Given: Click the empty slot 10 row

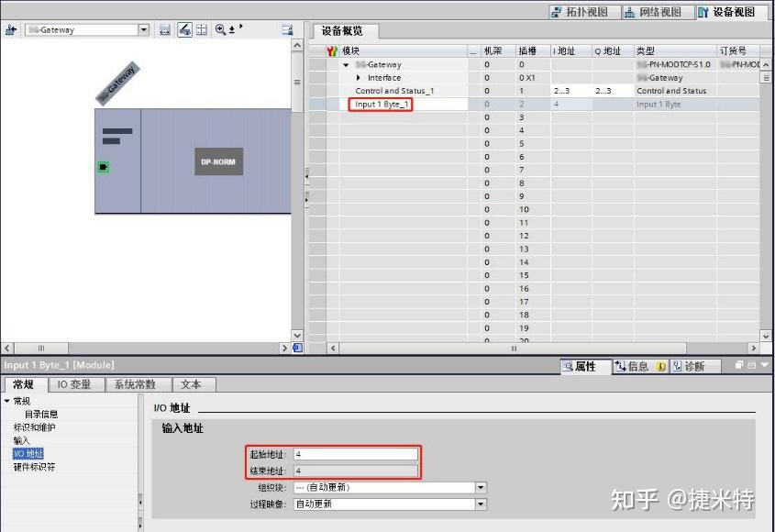Looking at the screenshot, I should point(534,210).
